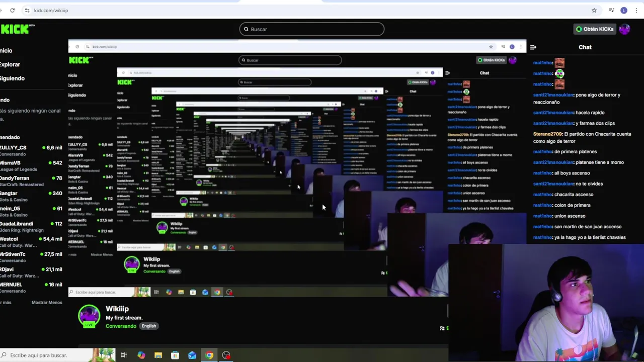Open Sangtar channel in outermost sidebar
Image resolution: width=644 pixels, height=362 pixels.
pyautogui.click(x=31, y=196)
